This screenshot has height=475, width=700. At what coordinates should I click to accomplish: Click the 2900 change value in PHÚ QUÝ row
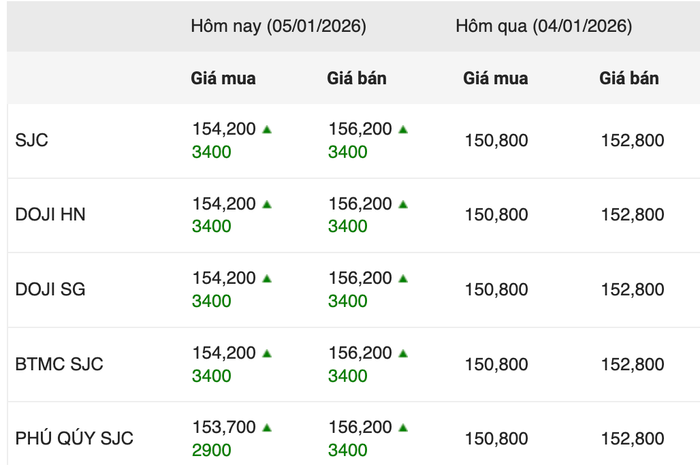click(x=211, y=450)
